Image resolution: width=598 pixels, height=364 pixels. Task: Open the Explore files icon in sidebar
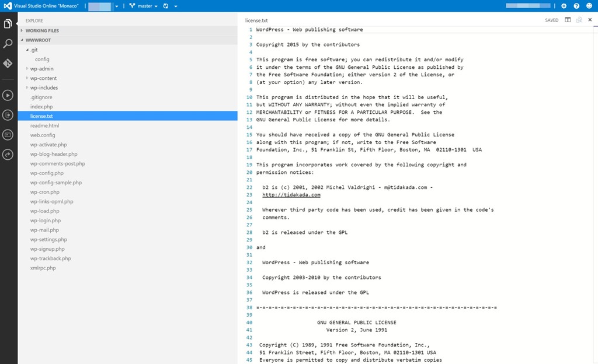point(8,24)
